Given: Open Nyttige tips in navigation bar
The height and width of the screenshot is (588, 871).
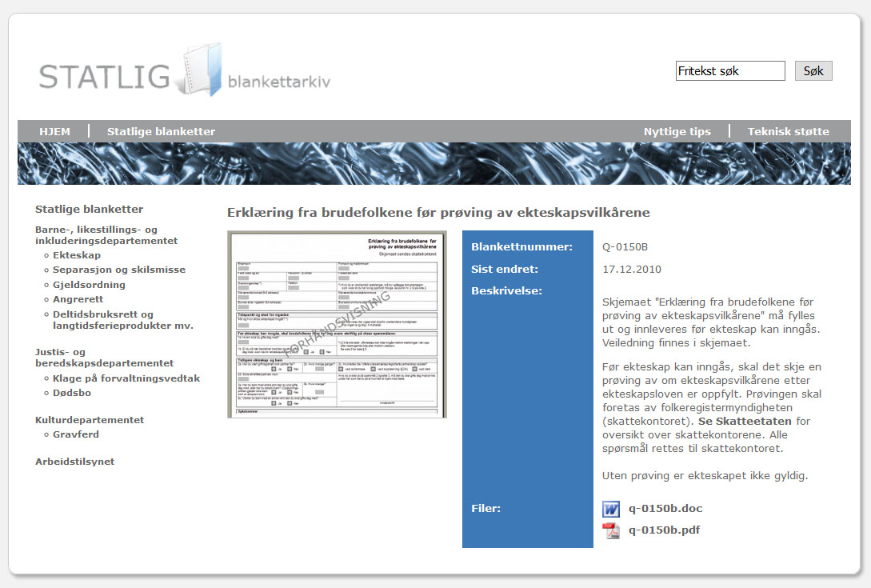Looking at the screenshot, I should [677, 132].
